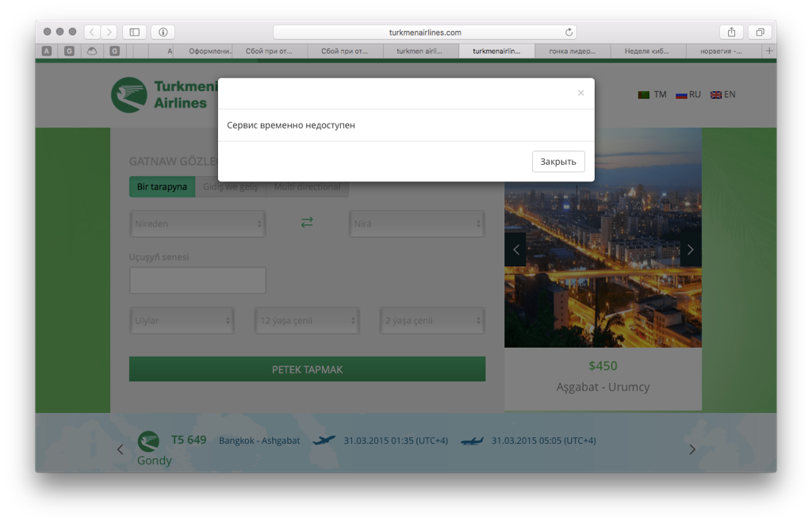Switch to the гонка лидер... tab

click(572, 51)
